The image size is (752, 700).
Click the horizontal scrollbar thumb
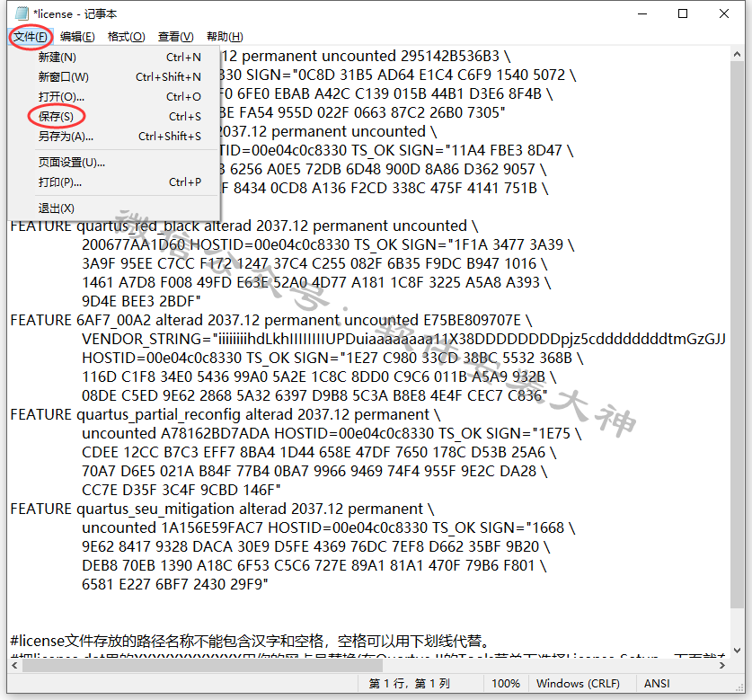coord(202,666)
